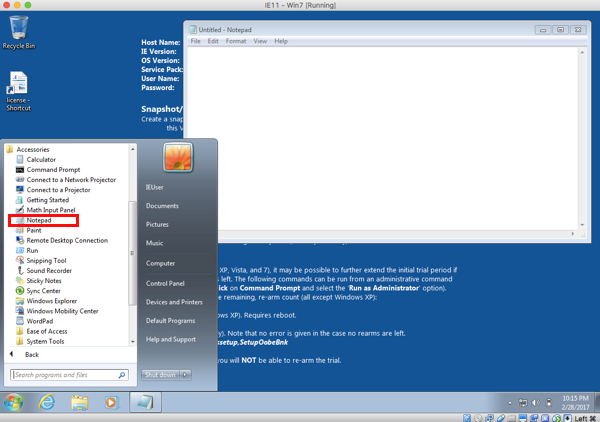The width and height of the screenshot is (600, 422).
Task: Open Documents from start menu
Action: point(162,206)
